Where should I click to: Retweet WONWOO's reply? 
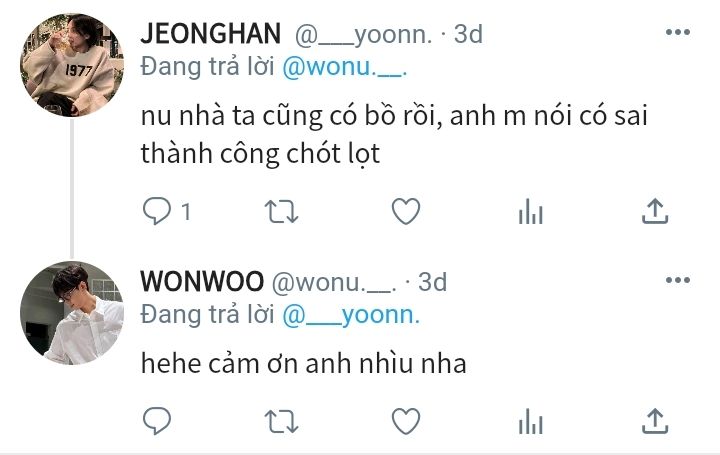(x=281, y=421)
